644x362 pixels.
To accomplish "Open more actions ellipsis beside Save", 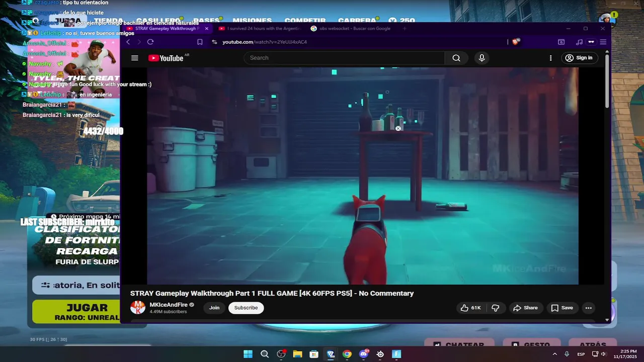I will (588, 308).
